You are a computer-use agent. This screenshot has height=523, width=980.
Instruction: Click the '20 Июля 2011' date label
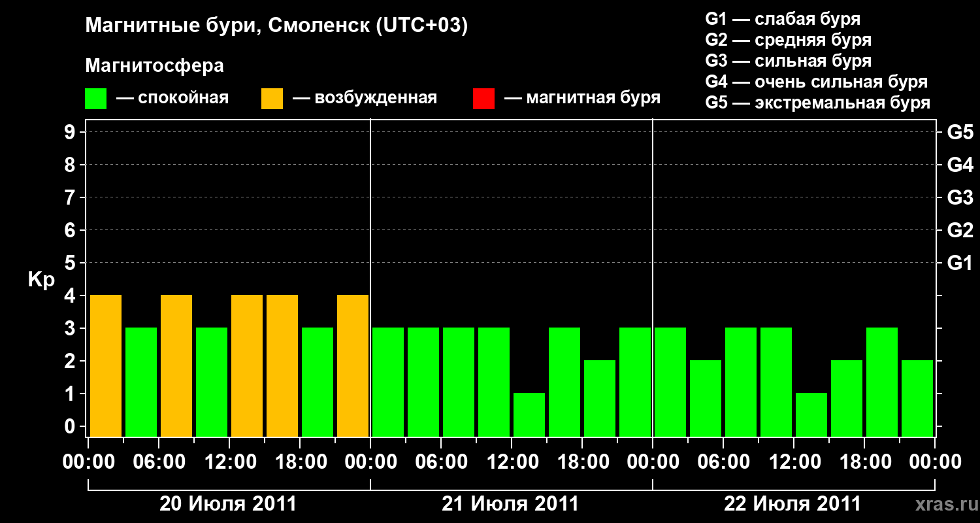coord(228,504)
